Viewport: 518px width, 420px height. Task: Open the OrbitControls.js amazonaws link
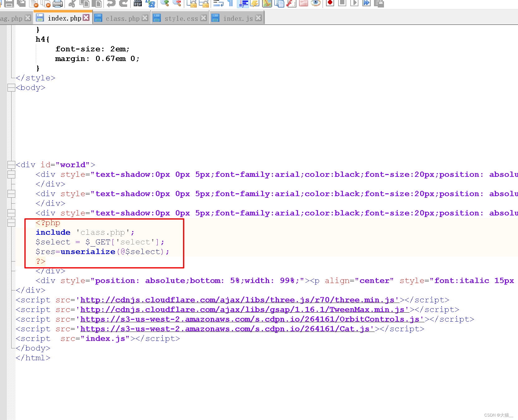(x=252, y=319)
